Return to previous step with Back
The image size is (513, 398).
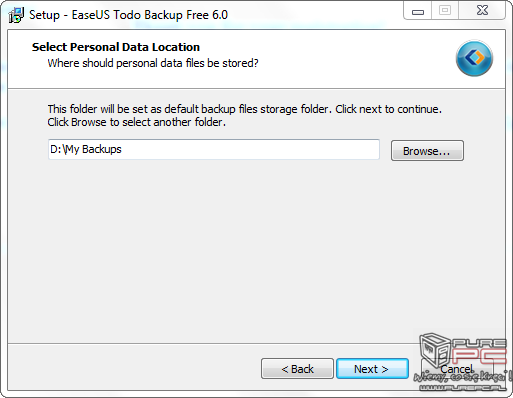pos(297,369)
